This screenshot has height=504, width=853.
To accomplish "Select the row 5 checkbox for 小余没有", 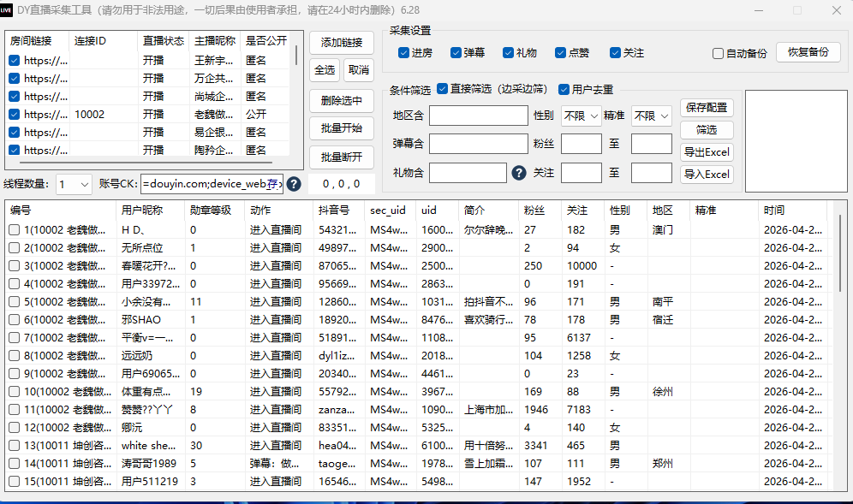I will coord(15,302).
